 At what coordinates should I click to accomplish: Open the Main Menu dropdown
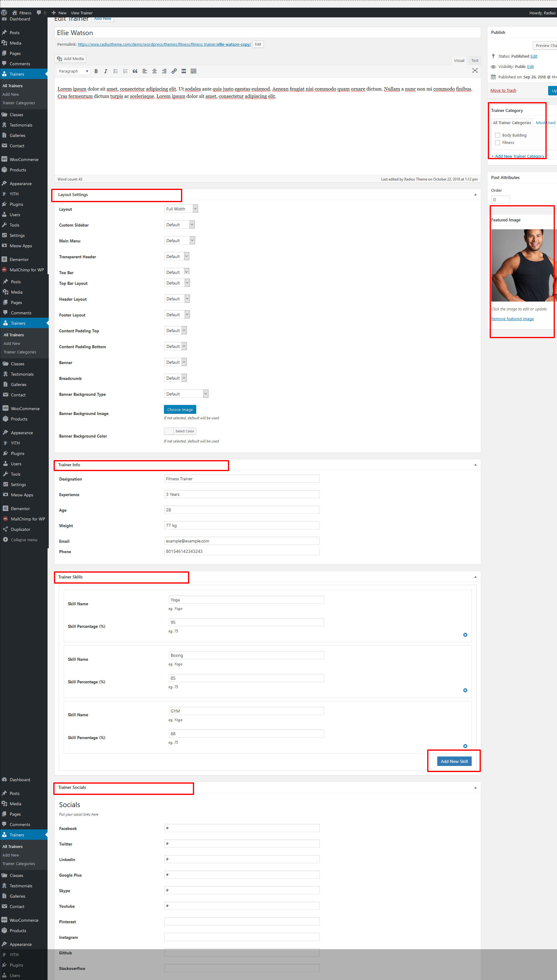click(x=179, y=240)
